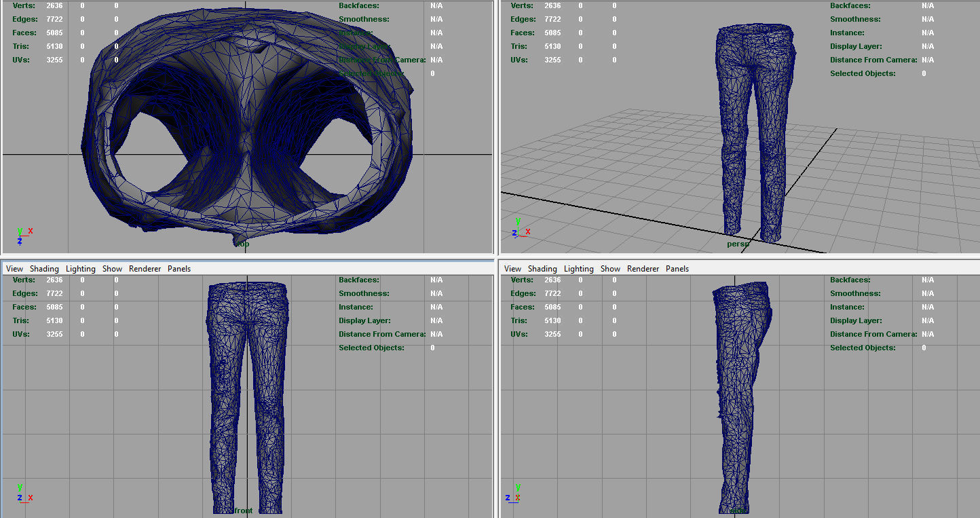Click triangle count '5130' in the side viewport
Screen dimensions: 980x518
552,320
